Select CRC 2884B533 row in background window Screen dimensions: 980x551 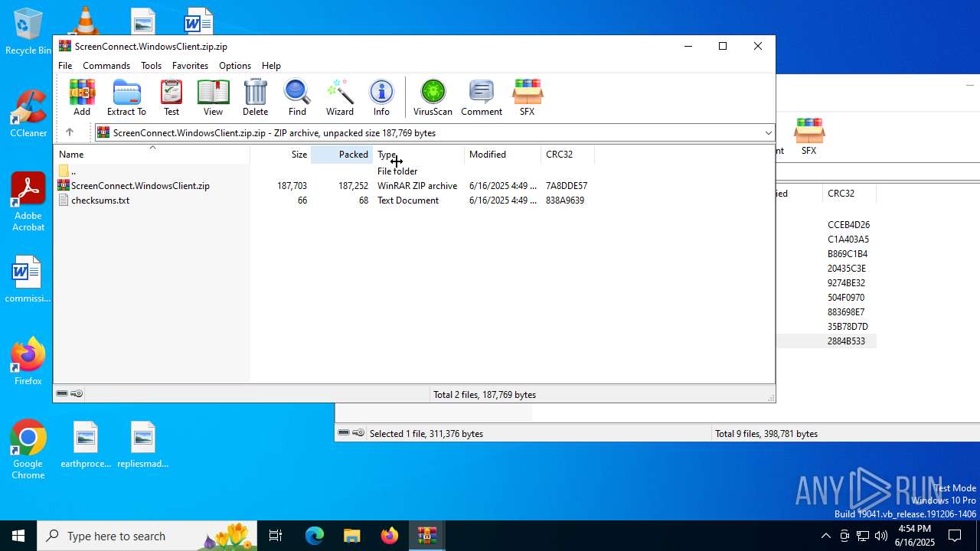point(846,341)
